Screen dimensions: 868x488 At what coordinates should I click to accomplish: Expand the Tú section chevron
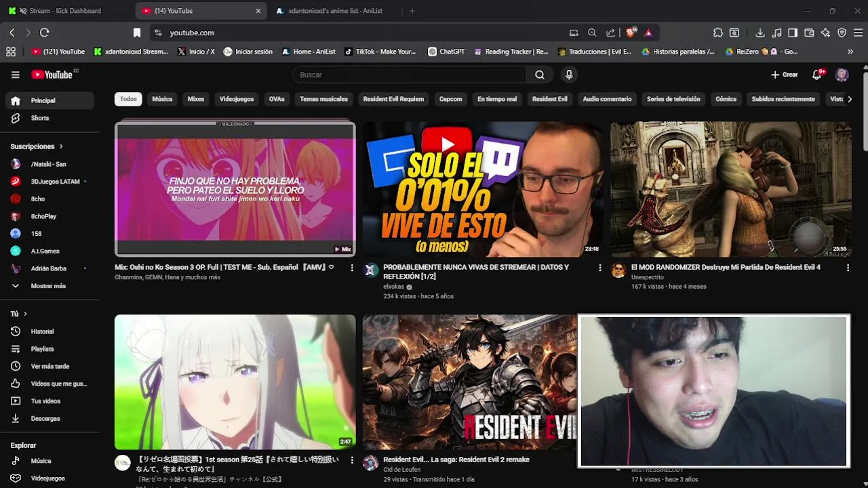(26, 314)
